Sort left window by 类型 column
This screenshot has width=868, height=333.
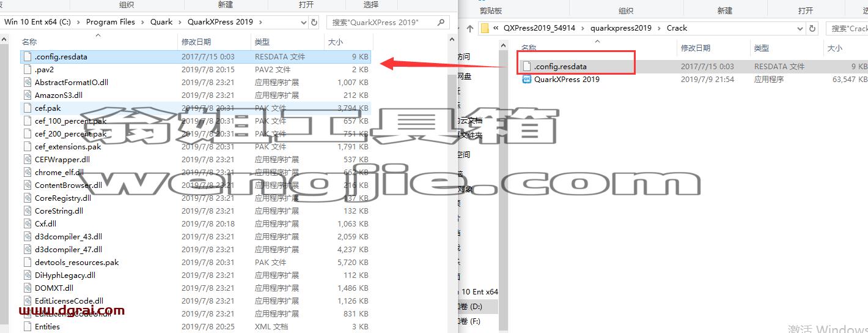(x=262, y=42)
